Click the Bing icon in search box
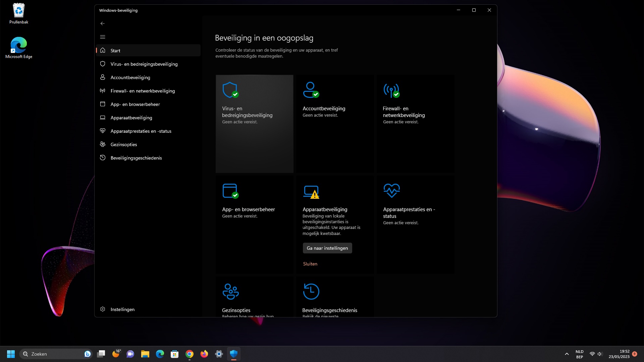644x362 pixels. [88, 354]
